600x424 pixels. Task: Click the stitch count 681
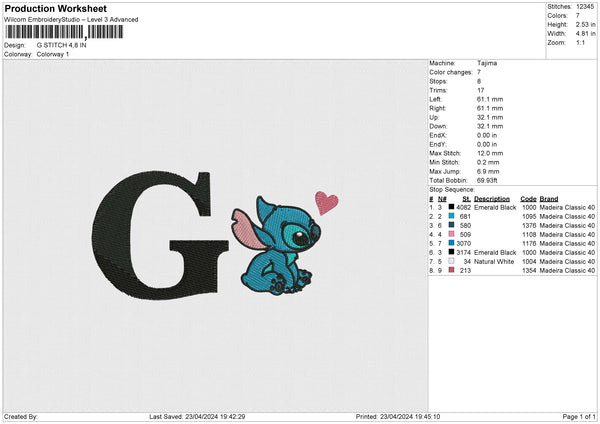pos(465,217)
